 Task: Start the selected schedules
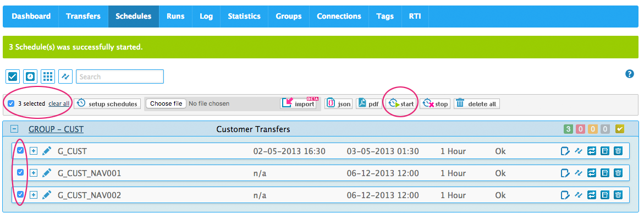401,103
